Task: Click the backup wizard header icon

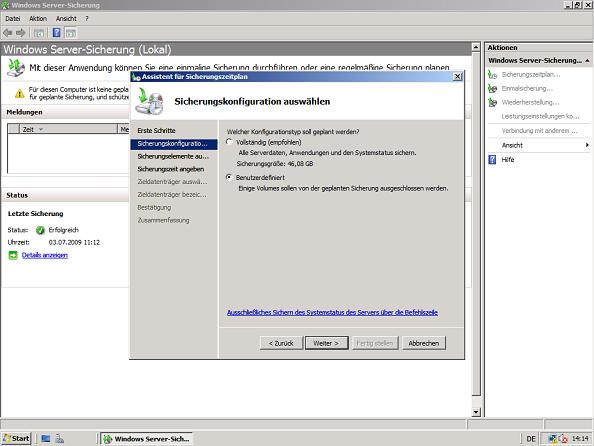Action: [151, 101]
